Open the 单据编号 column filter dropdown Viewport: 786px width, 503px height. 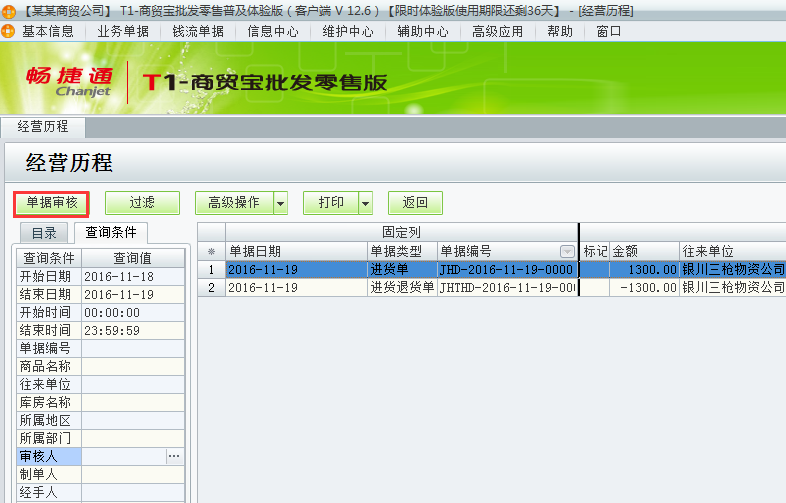coord(567,252)
